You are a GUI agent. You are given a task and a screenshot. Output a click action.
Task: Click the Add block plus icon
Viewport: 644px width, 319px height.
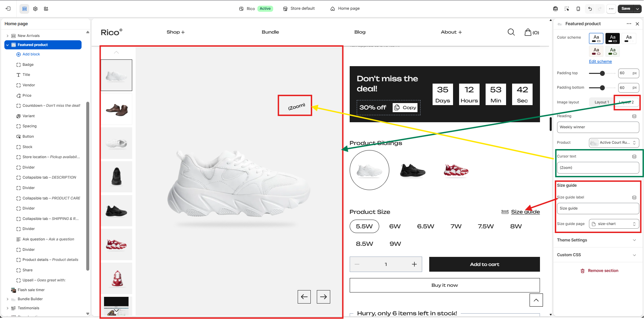click(x=18, y=54)
